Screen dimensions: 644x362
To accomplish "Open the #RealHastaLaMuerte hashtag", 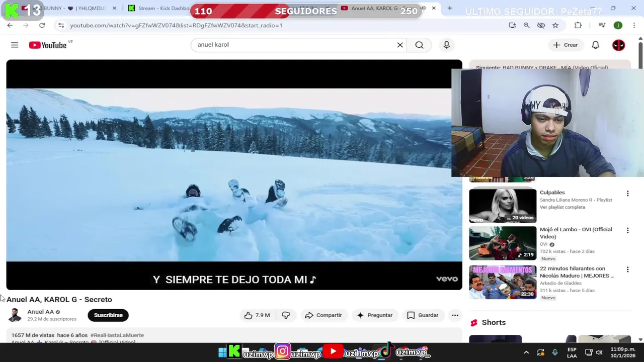I will tap(117, 335).
